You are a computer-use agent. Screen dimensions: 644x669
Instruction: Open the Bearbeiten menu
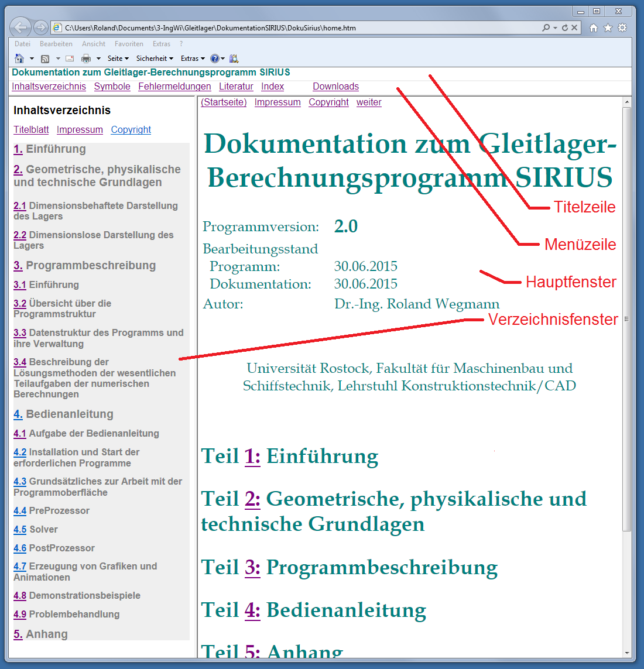click(56, 44)
